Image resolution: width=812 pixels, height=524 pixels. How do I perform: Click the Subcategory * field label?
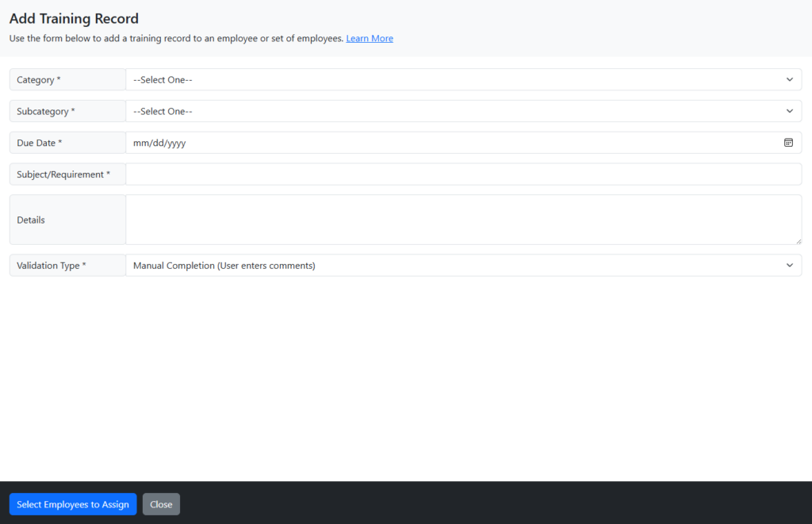(46, 112)
